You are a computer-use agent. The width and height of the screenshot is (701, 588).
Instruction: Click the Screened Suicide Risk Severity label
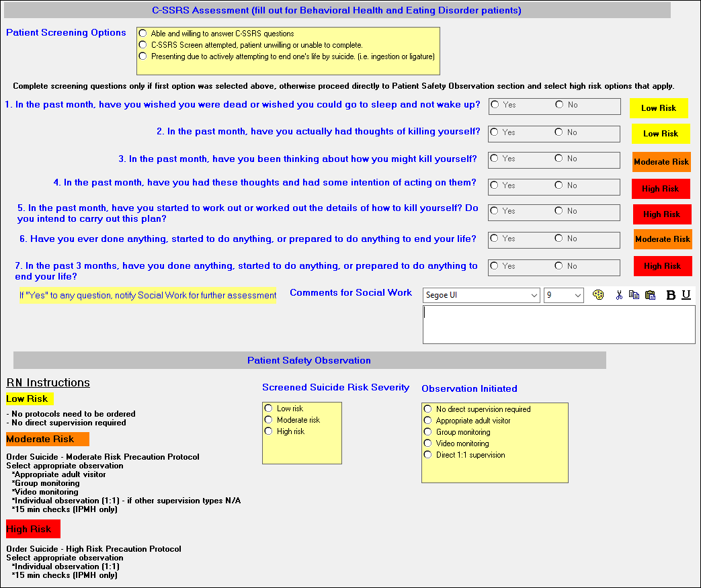pos(336,387)
